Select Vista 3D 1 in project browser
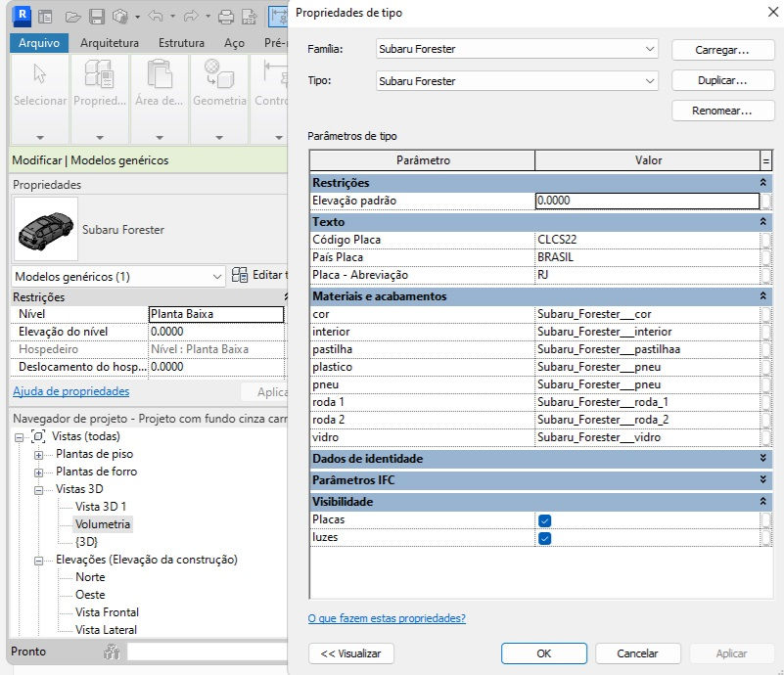This screenshot has height=675, width=784. click(101, 507)
